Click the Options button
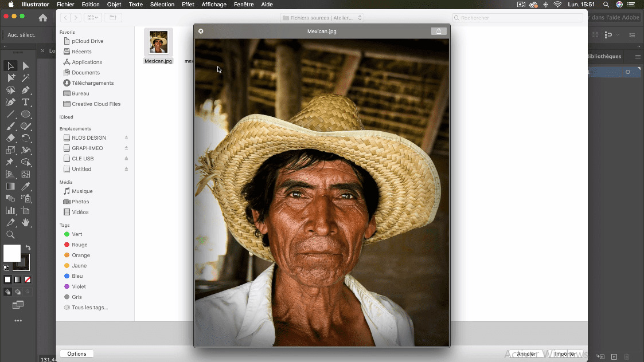The width and height of the screenshot is (644, 362). pos(77,354)
